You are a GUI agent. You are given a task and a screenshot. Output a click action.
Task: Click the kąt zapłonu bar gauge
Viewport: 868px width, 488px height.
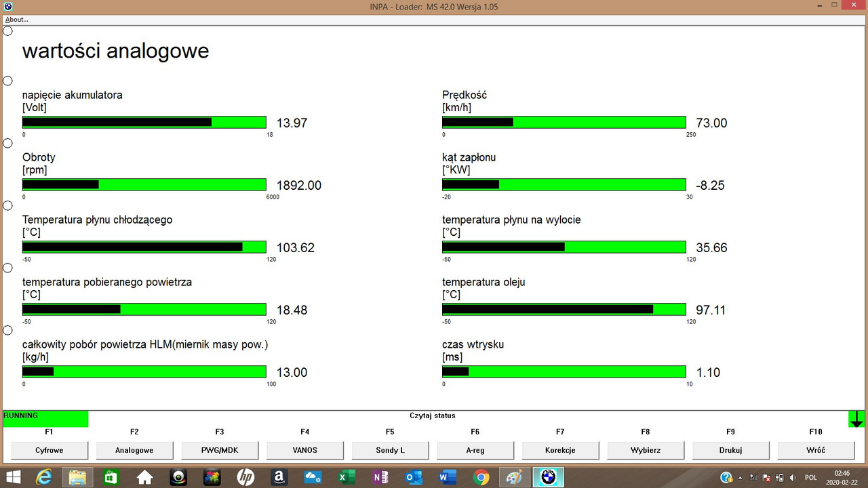click(564, 185)
